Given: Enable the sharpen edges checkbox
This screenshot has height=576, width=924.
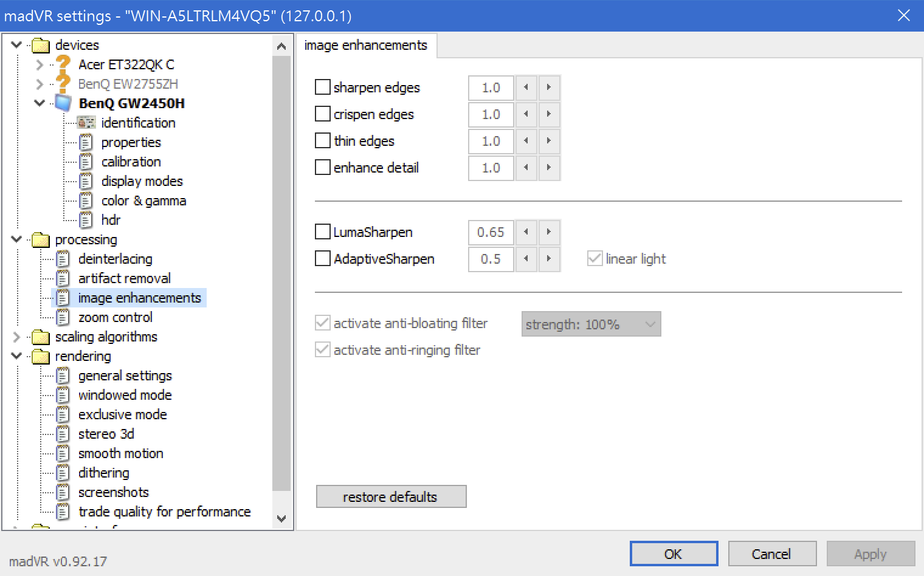Looking at the screenshot, I should 323,87.
